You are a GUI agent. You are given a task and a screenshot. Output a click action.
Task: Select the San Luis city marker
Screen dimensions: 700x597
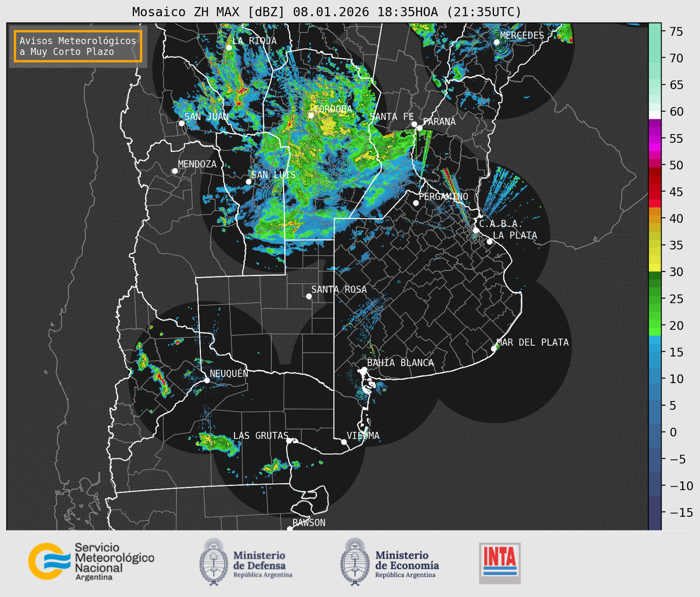pyautogui.click(x=249, y=181)
